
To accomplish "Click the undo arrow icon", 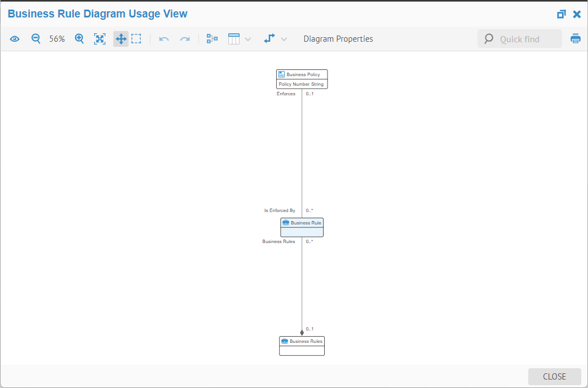I will [164, 39].
